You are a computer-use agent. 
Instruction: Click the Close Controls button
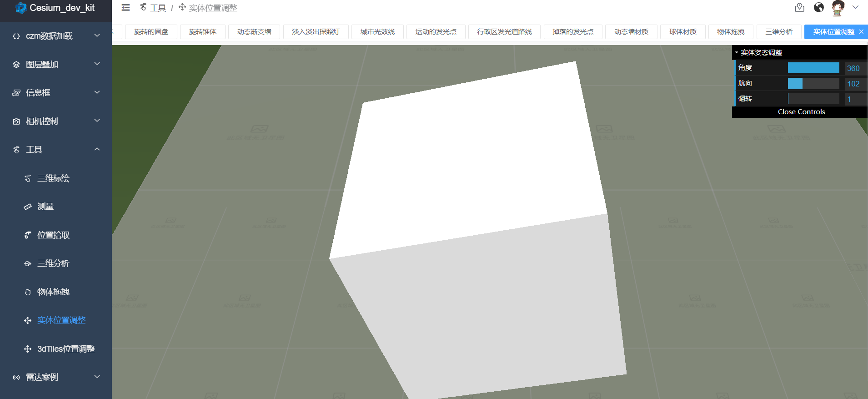801,112
